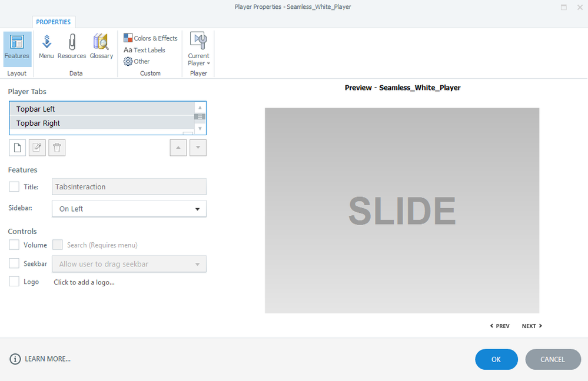Open the LEARN MORE... link
The width and height of the screenshot is (588, 381).
(48, 359)
